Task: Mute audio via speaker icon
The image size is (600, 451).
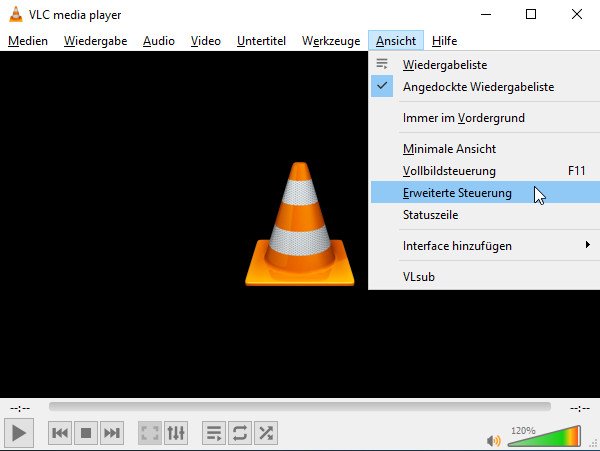Action: point(494,440)
